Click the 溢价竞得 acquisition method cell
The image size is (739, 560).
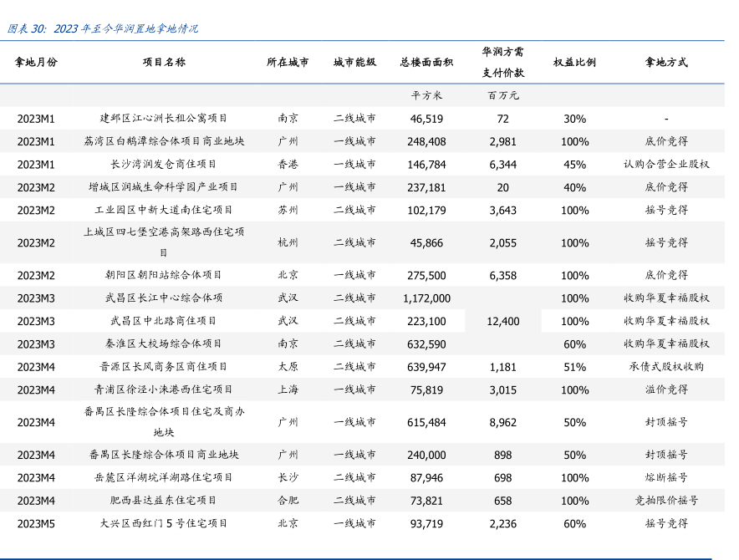click(x=666, y=389)
